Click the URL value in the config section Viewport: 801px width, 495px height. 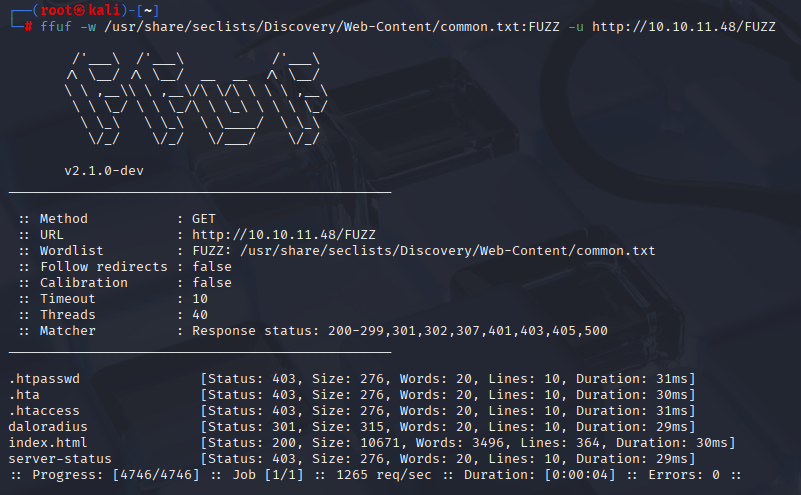coord(284,235)
